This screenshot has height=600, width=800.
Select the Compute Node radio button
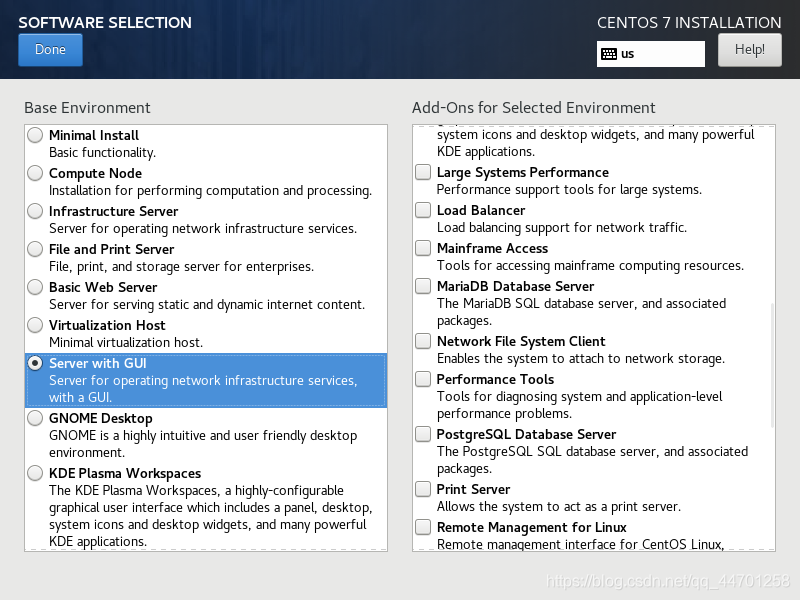(35, 173)
